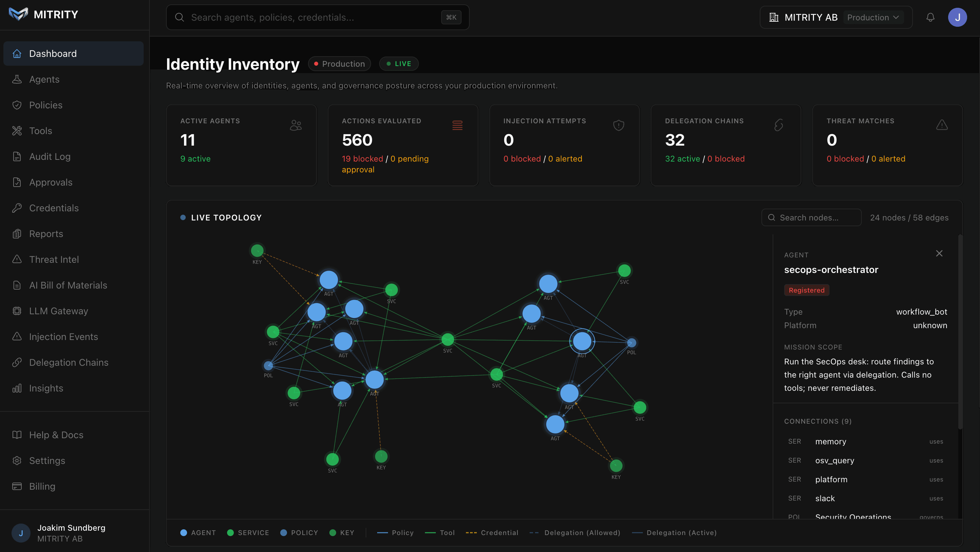View the Audit Log

(74, 157)
